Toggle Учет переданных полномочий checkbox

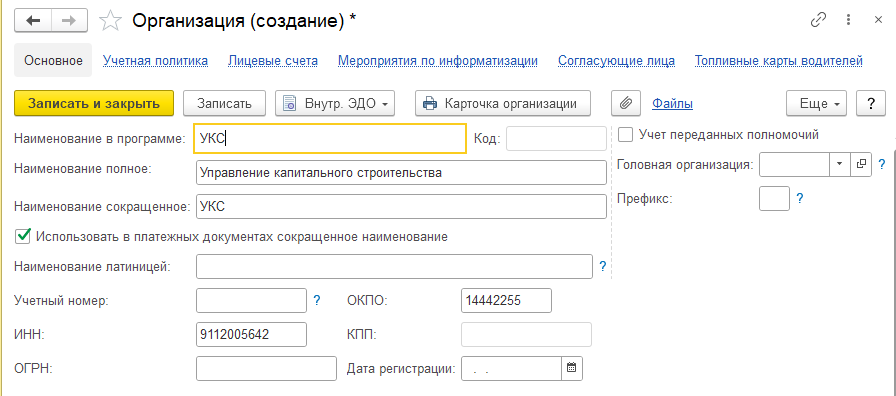[626, 135]
